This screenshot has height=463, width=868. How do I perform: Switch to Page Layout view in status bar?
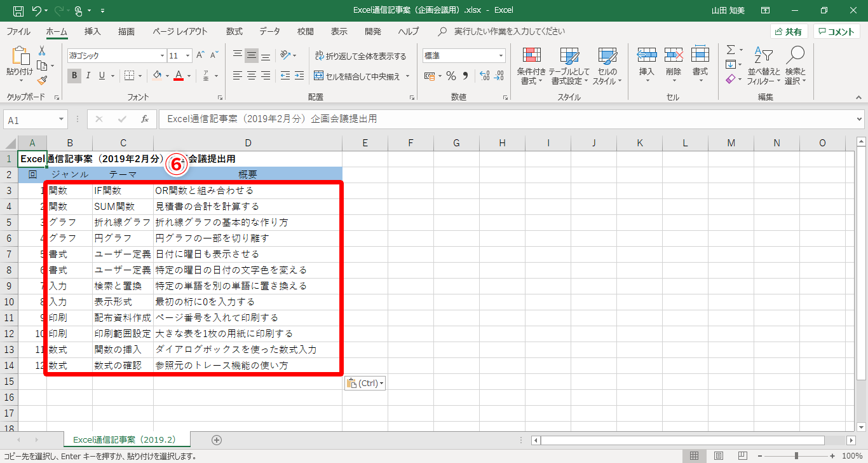click(718, 456)
